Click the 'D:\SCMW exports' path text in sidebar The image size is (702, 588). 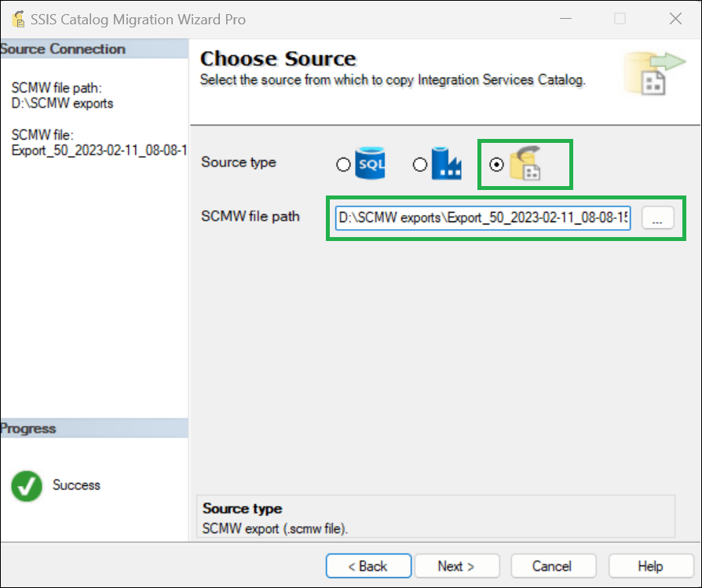point(62,104)
